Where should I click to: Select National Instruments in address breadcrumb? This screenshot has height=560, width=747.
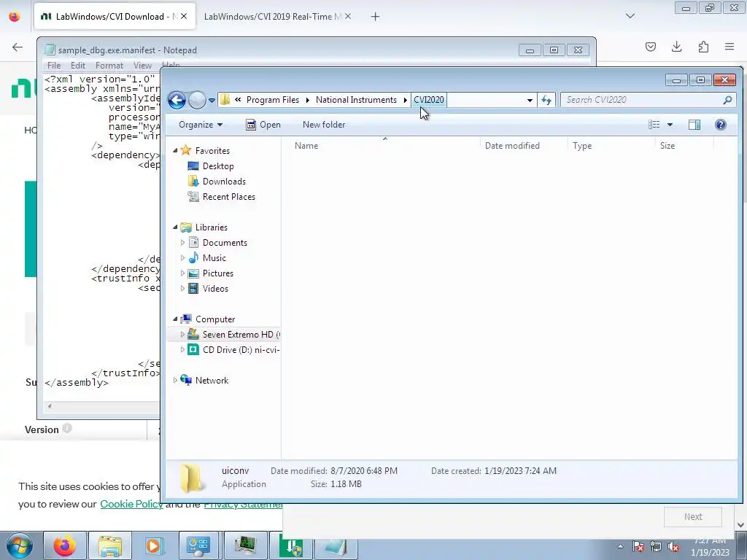coord(356,100)
